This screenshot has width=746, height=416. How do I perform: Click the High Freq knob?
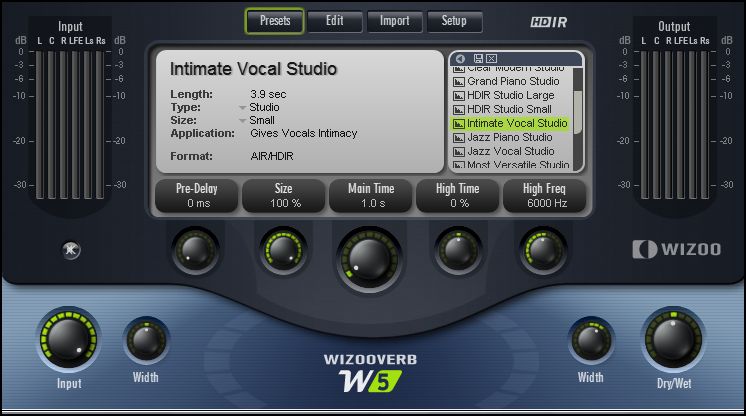click(x=542, y=250)
